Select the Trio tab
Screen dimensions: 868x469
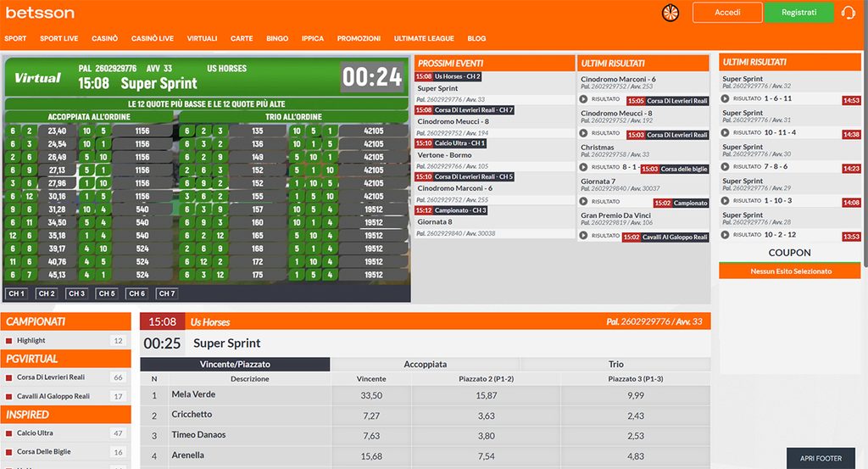pos(615,365)
